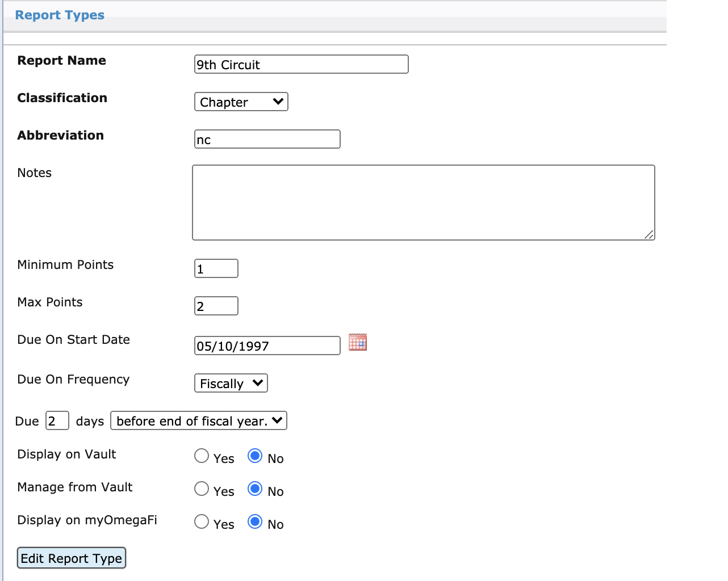Image resolution: width=728 pixels, height=581 pixels.
Task: Open the Classification dropdown showing Chapter
Action: (x=241, y=102)
